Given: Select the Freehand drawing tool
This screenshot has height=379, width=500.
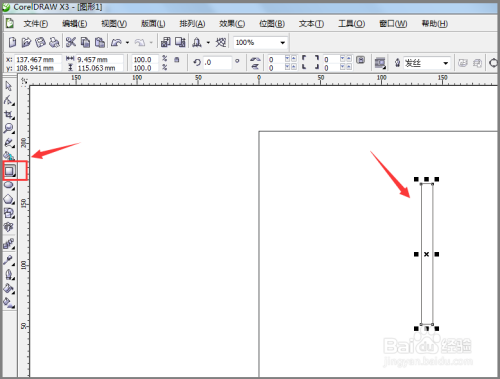Looking at the screenshot, I should pyautogui.click(x=9, y=143).
